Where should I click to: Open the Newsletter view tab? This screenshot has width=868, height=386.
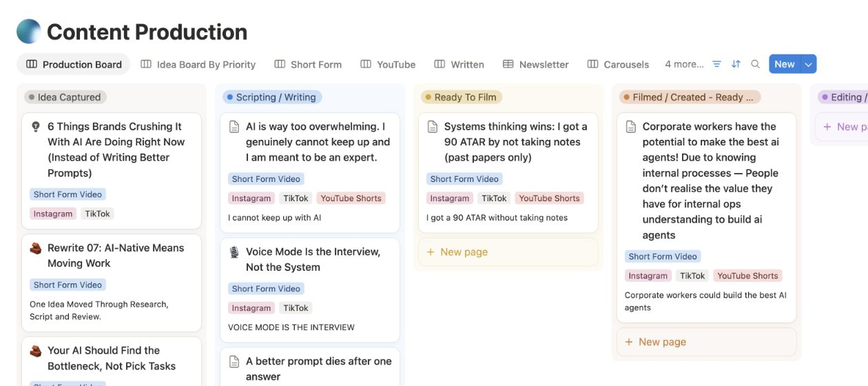click(x=536, y=64)
